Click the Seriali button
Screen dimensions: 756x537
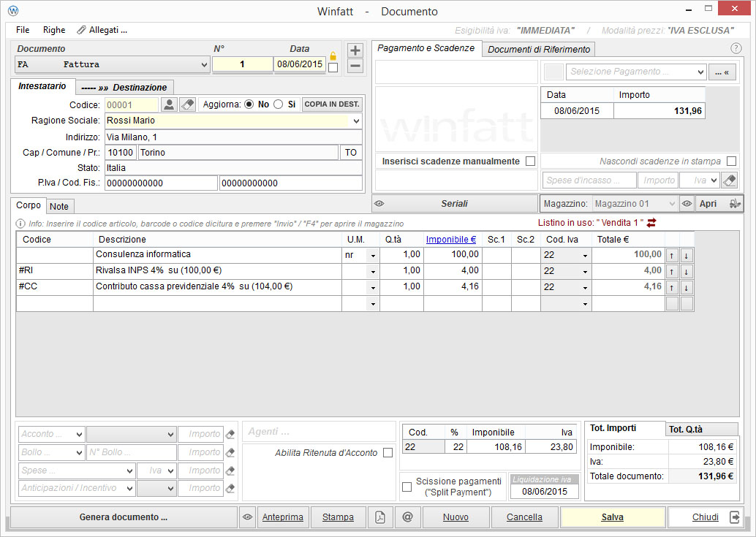(x=455, y=204)
